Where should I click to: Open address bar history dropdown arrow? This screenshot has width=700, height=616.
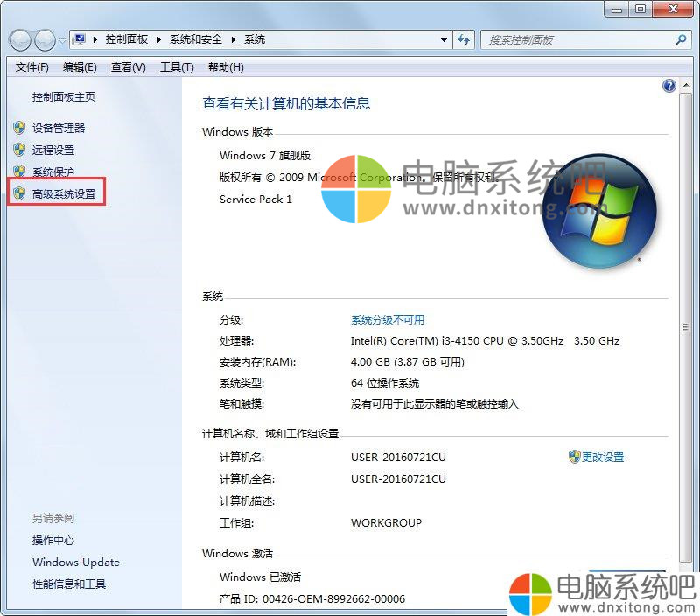[444, 40]
